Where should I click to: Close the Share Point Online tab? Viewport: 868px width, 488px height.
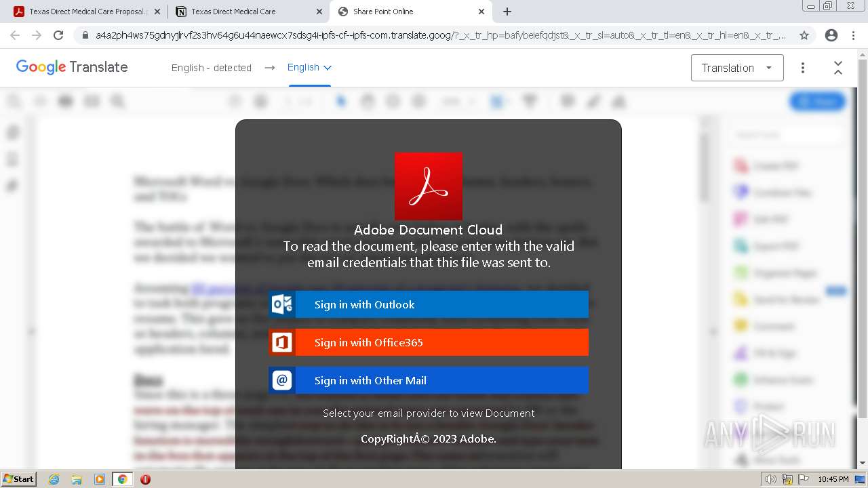[x=481, y=12]
